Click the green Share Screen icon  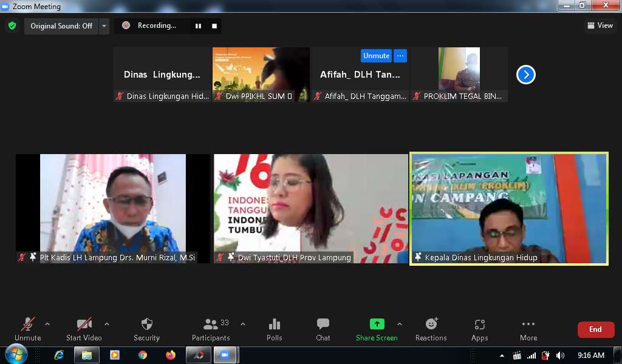point(377,325)
